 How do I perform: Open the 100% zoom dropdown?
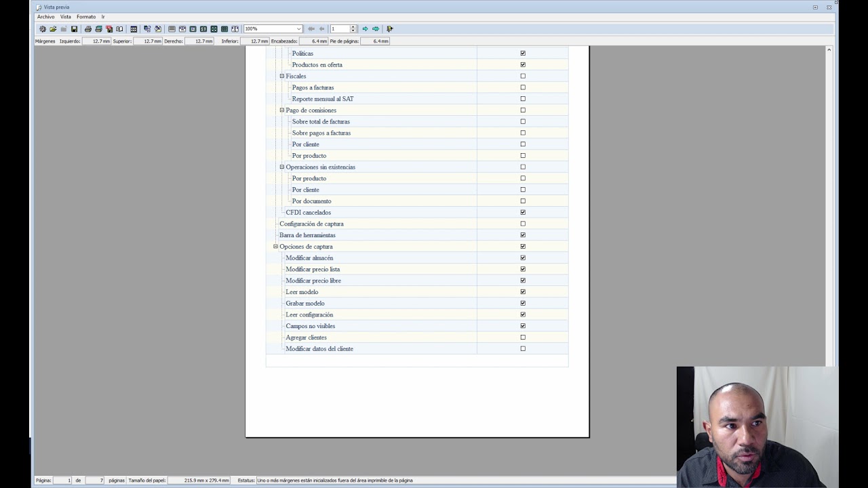[298, 29]
